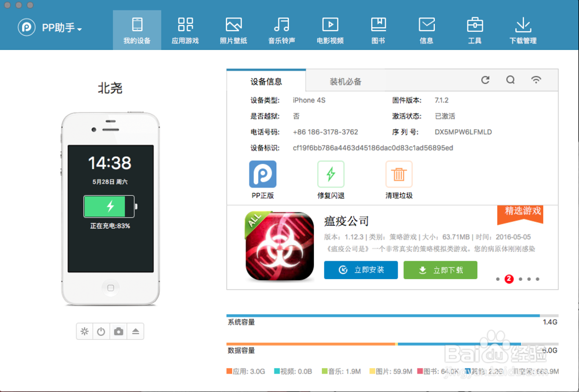Screen dimensions: 579x392
Task: Switch to the 装机必备 tab
Action: [x=345, y=81]
